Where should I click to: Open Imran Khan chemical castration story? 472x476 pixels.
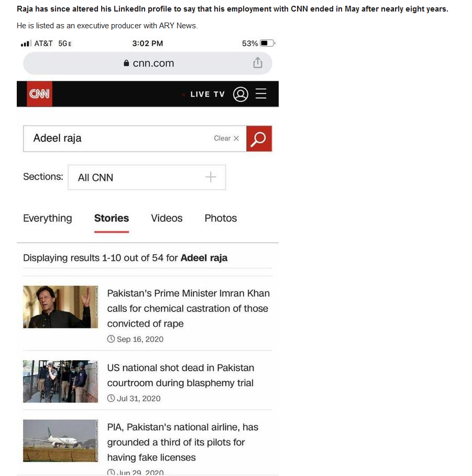(188, 308)
